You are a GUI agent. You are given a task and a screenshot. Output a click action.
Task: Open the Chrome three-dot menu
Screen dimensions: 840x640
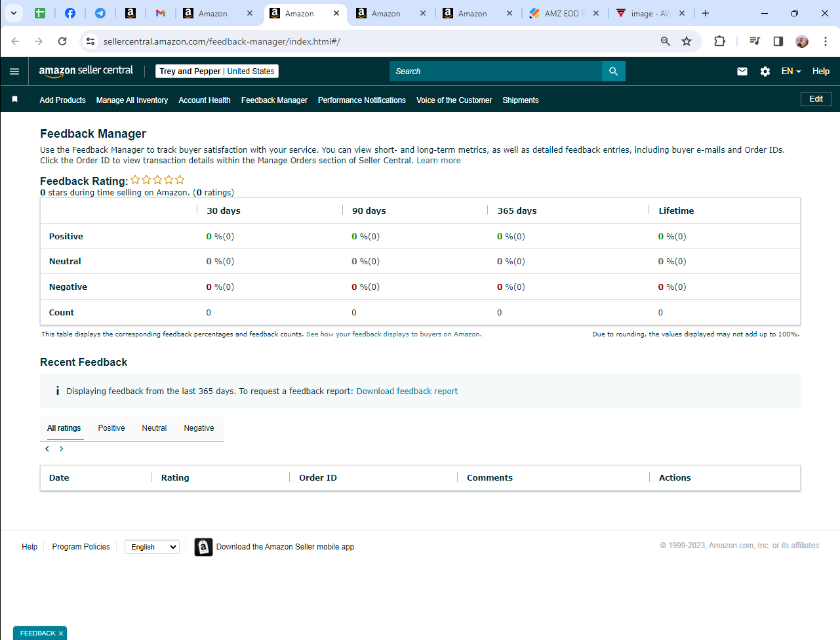[826, 41]
